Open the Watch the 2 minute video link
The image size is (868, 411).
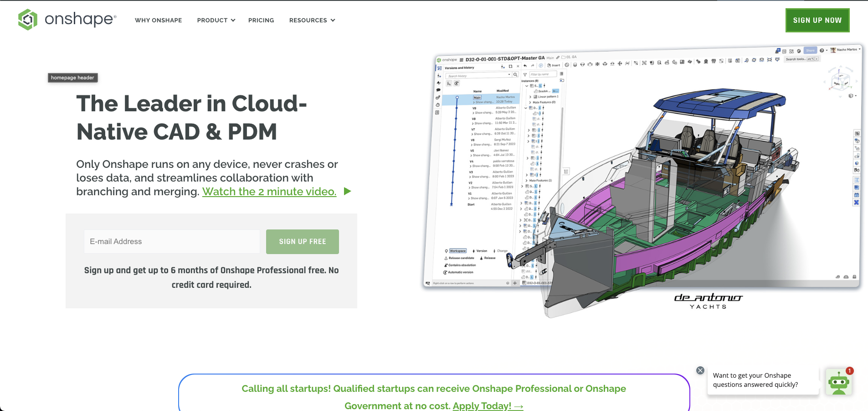click(x=269, y=192)
